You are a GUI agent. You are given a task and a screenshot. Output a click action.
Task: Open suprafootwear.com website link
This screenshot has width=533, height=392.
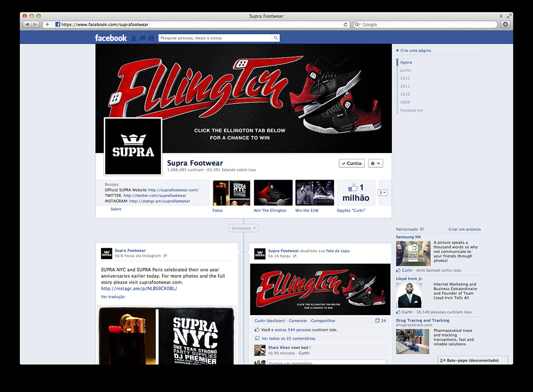click(173, 190)
